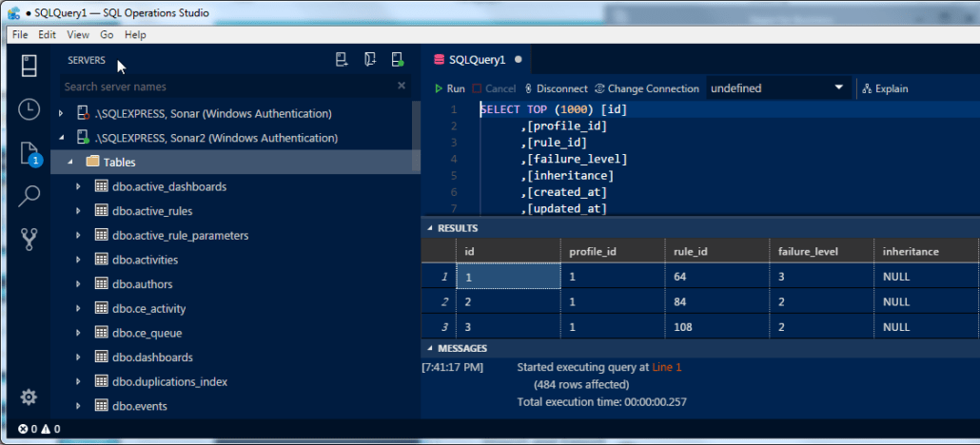The width and height of the screenshot is (980, 445).
Task: Open the Explorer files icon with badge
Action: 29,153
